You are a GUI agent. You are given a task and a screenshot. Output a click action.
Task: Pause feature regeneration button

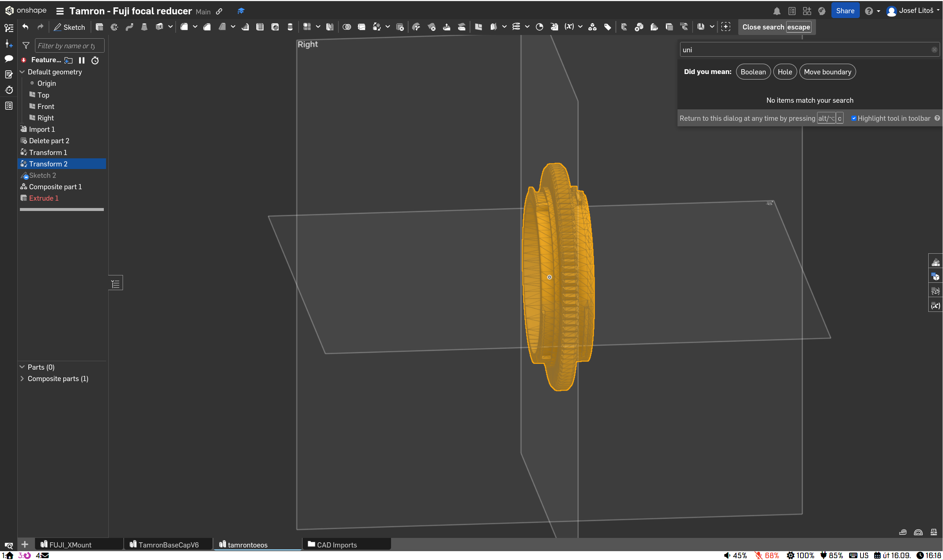81,60
